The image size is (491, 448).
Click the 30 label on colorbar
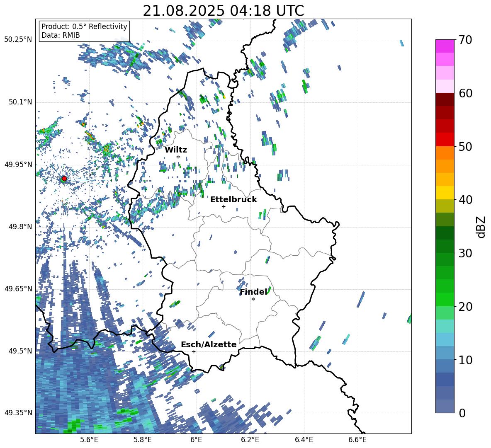(466, 253)
